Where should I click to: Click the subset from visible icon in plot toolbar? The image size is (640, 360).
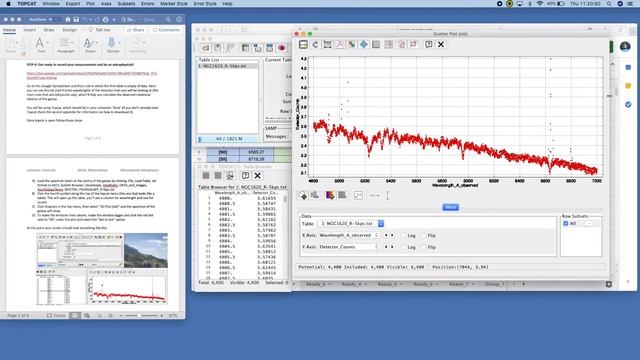(413, 44)
